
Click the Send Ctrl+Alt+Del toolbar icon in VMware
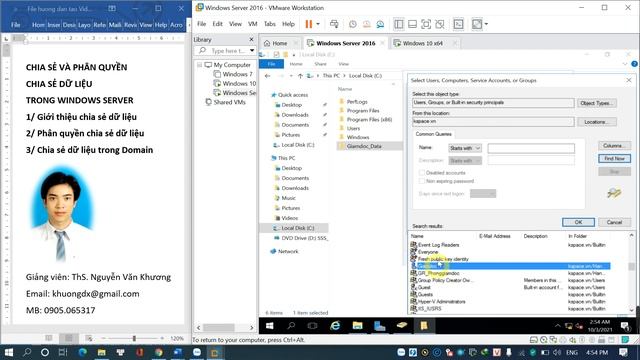[334, 24]
